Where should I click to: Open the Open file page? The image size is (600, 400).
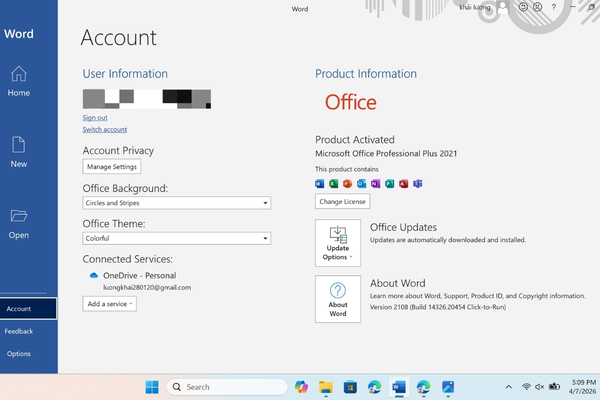pos(19,222)
